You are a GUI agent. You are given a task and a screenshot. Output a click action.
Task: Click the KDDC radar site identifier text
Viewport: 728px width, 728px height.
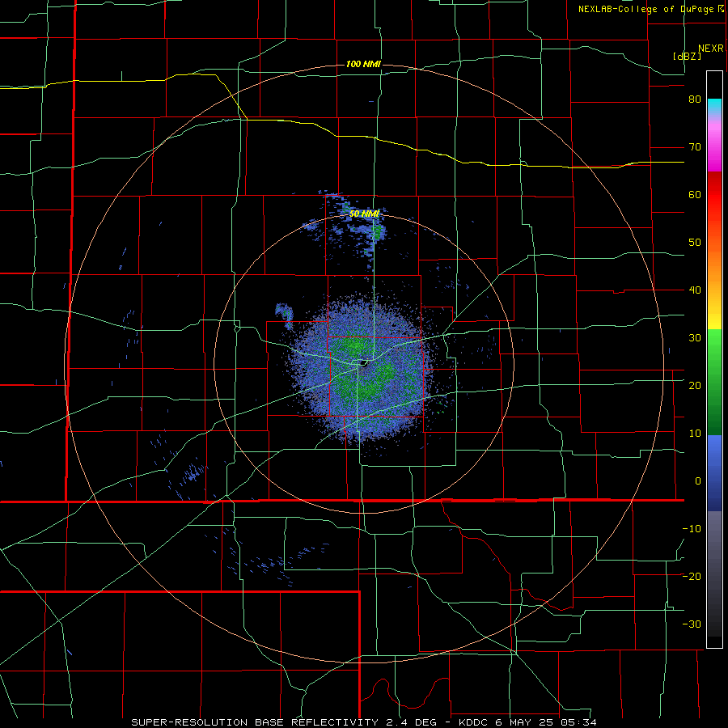point(473,722)
